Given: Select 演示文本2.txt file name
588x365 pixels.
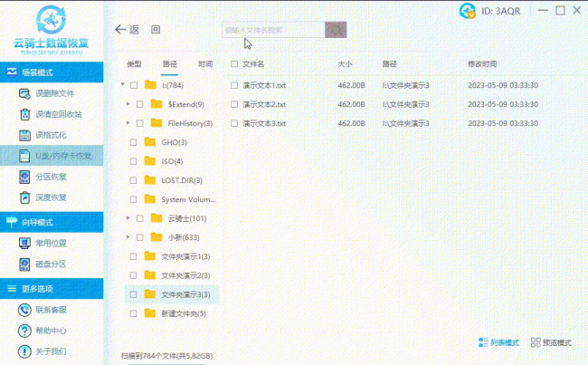Looking at the screenshot, I should coord(264,104).
